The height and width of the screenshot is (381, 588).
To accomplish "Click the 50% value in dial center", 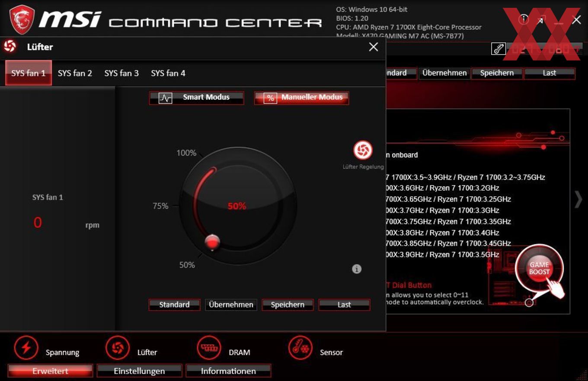I will 237,206.
